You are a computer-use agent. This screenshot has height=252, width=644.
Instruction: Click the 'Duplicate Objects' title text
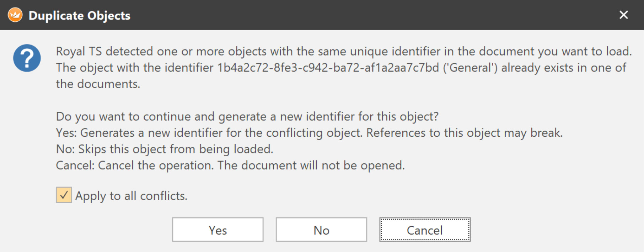(80, 16)
